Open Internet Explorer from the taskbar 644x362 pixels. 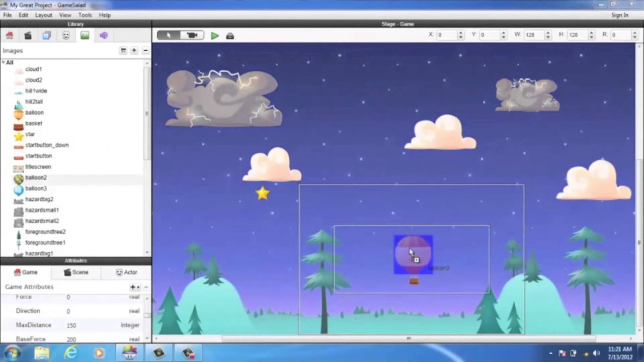71,353
